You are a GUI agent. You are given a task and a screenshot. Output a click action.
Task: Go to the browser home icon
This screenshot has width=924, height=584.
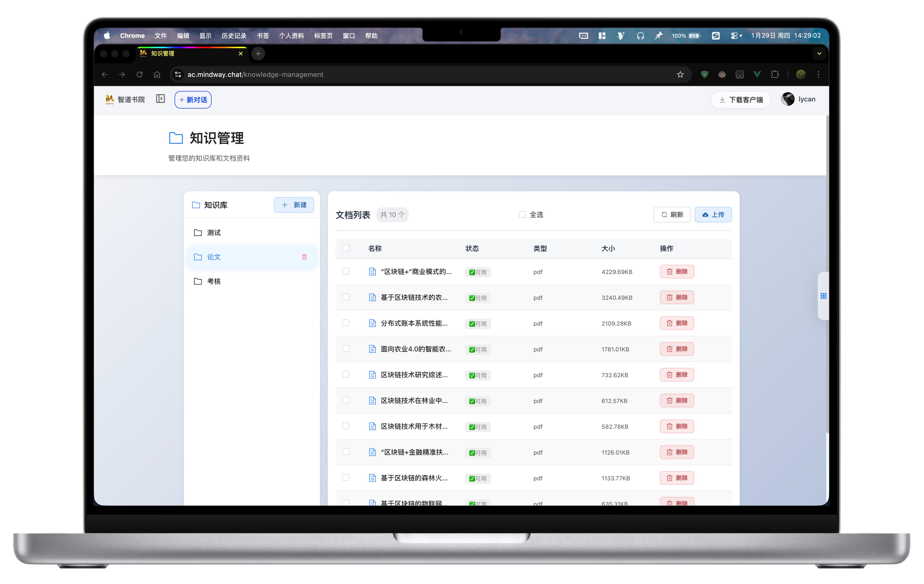pyautogui.click(x=157, y=74)
